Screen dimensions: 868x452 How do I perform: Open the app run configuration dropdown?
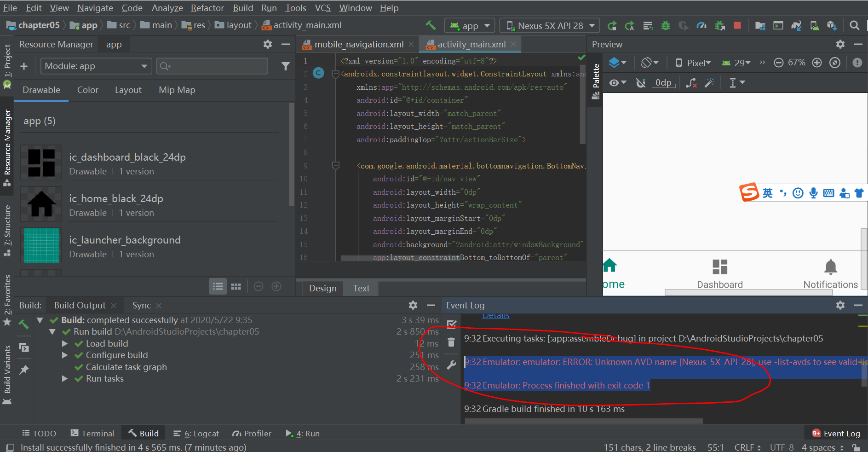(469, 26)
